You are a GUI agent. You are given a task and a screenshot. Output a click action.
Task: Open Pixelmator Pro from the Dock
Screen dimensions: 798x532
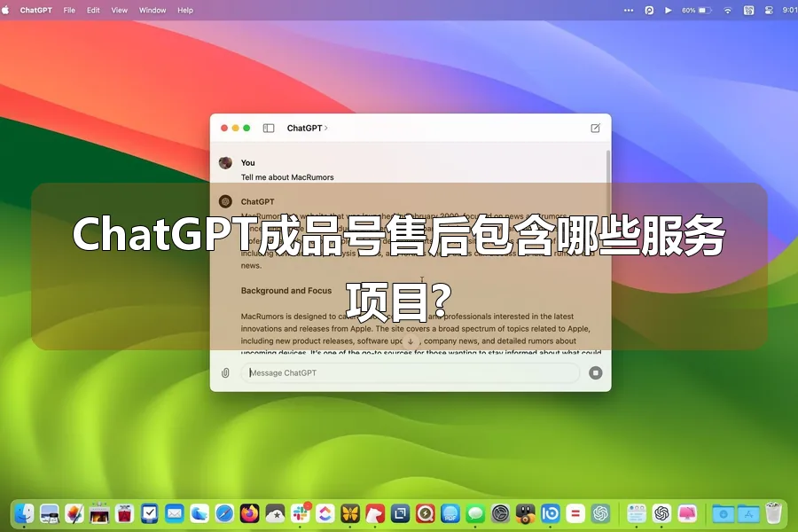tap(74, 513)
